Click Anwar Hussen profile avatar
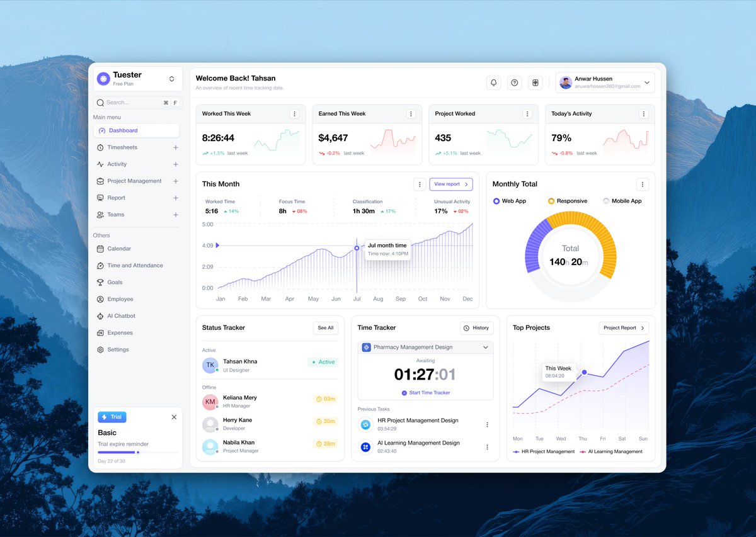This screenshot has height=537, width=756. click(566, 82)
